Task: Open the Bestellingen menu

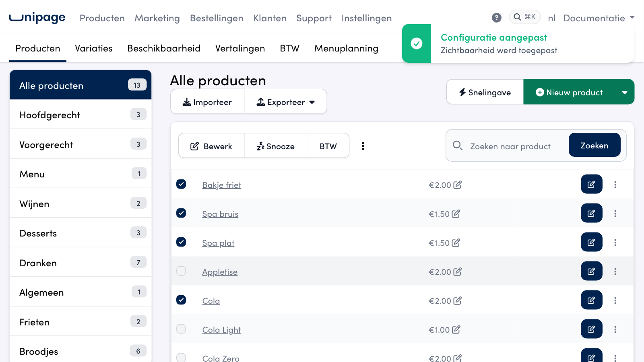Action: point(217,18)
